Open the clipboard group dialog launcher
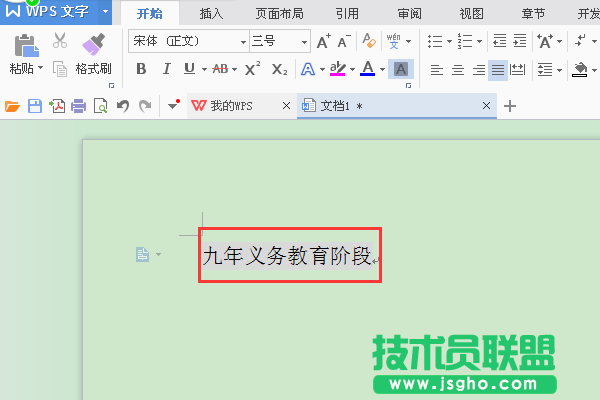Viewport: 600px width, 400px height. pyautogui.click(x=111, y=86)
